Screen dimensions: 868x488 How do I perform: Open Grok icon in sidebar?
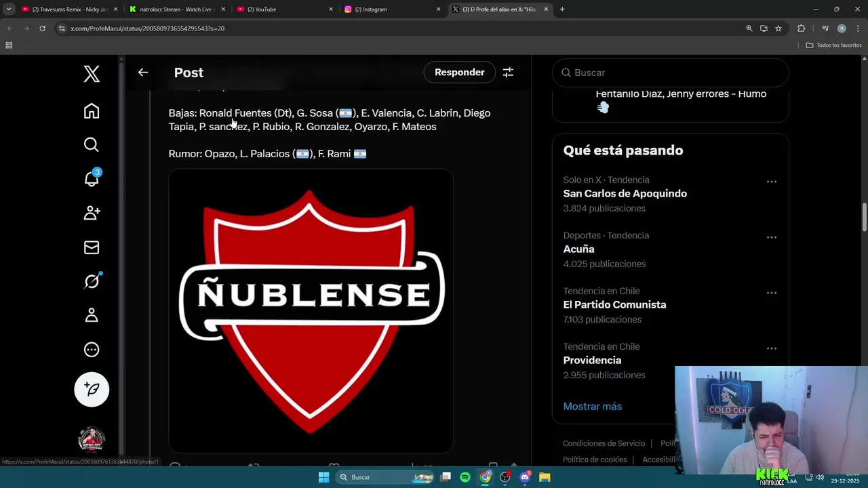click(92, 281)
